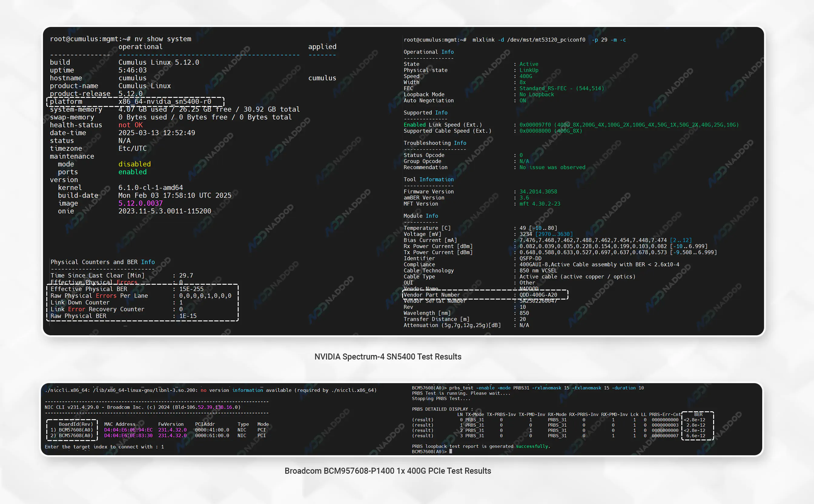This screenshot has height=504, width=814.
Task: Select the 'Cumulus Linux 5.12.0' build value
Action: tap(159, 62)
